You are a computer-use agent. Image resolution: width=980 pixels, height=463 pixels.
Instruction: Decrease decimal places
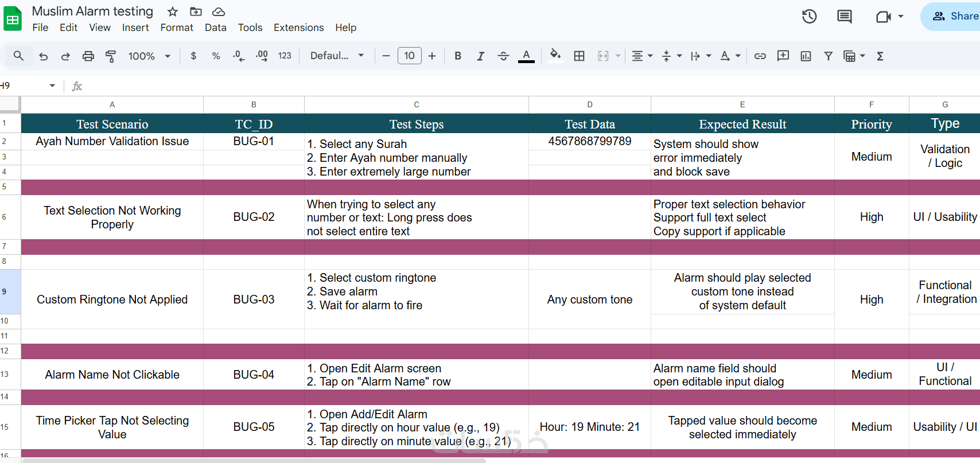[x=238, y=56]
